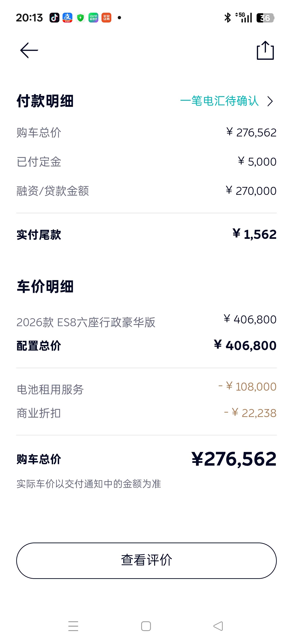The image size is (293, 644).
Task: Tap the back arrow icon
Action: [29, 50]
